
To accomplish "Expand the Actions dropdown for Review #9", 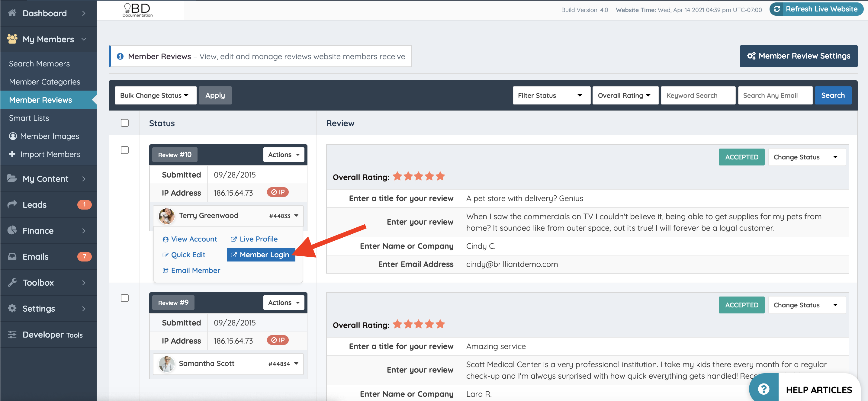I will click(x=283, y=302).
